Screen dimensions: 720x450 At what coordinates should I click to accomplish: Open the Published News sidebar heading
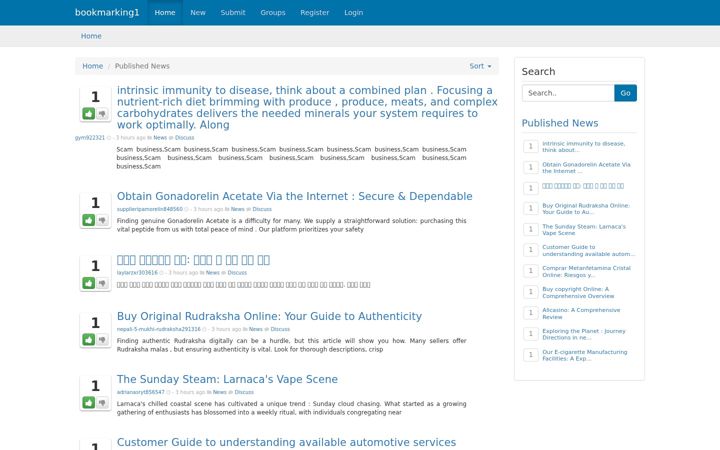click(560, 123)
